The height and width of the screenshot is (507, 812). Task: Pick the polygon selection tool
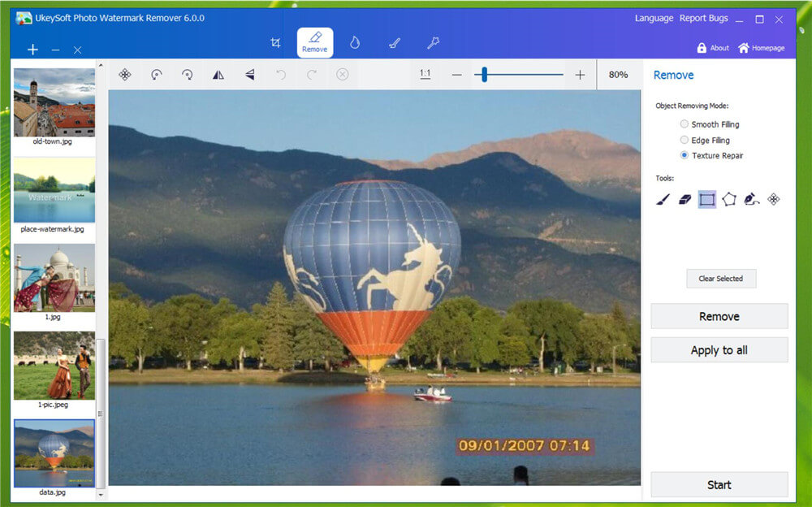(729, 199)
